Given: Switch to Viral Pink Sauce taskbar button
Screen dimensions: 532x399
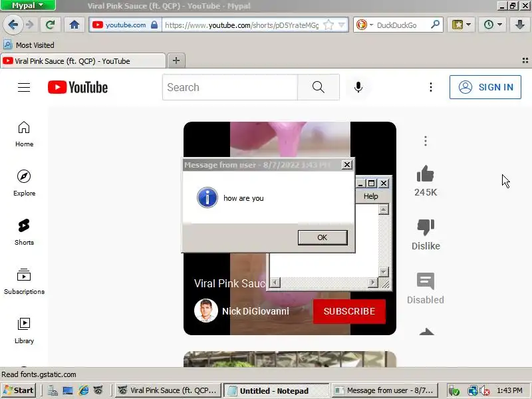Looking at the screenshot, I should (x=168, y=390).
